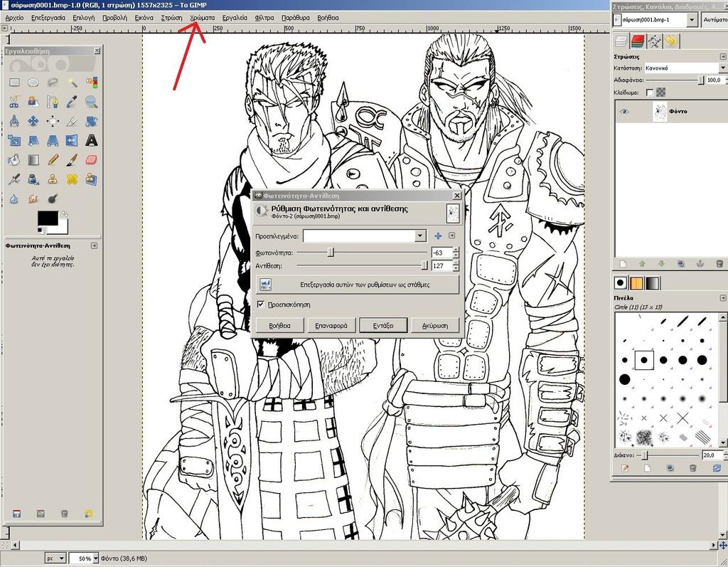This screenshot has height=567, width=728.
Task: Activate the Eraser tool
Action: (92, 160)
